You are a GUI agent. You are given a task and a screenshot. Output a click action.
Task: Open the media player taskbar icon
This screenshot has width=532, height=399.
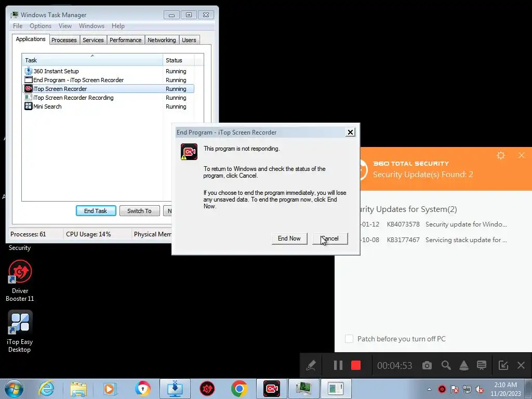coord(110,389)
